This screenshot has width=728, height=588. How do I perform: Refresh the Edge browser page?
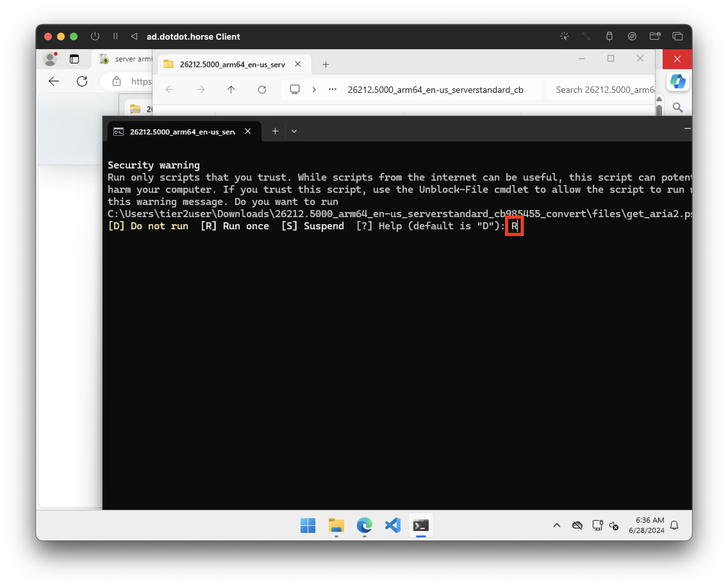[x=82, y=81]
